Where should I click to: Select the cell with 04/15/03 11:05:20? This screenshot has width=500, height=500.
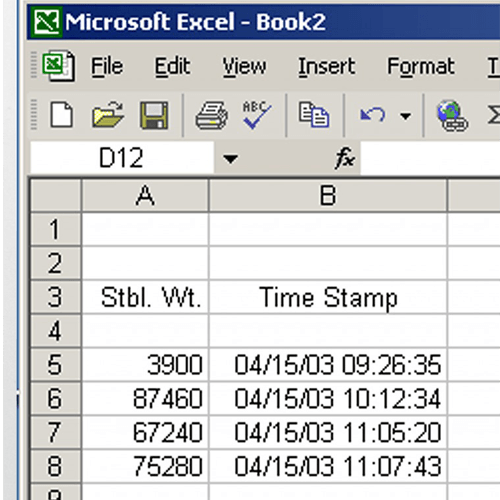(328, 432)
